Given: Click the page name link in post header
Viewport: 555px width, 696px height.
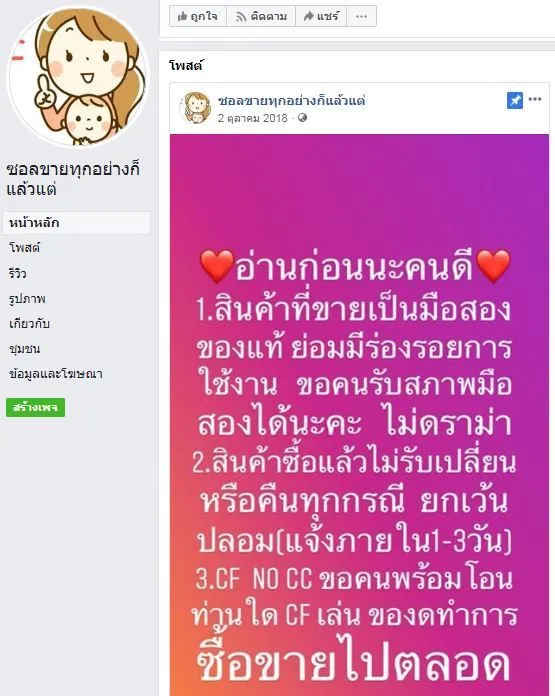Looking at the screenshot, I should coord(291,101).
